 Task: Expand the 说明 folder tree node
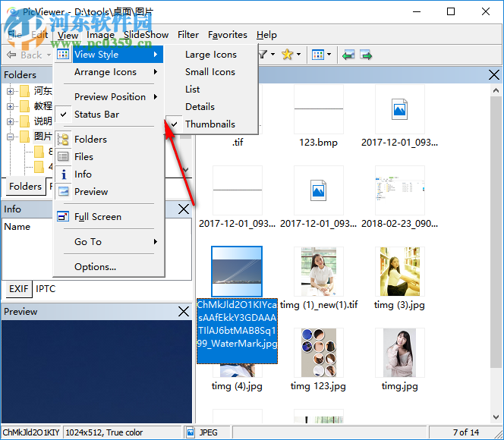pyautogui.click(x=10, y=121)
